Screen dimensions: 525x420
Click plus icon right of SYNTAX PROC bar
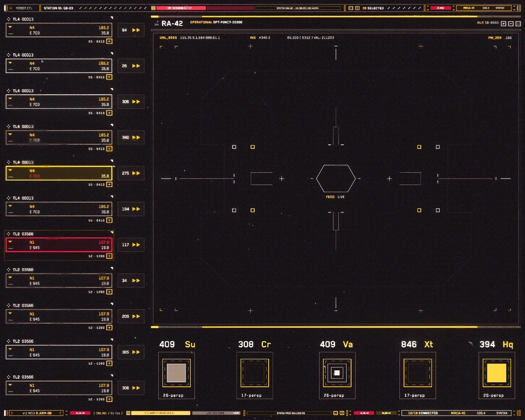(x=342, y=413)
